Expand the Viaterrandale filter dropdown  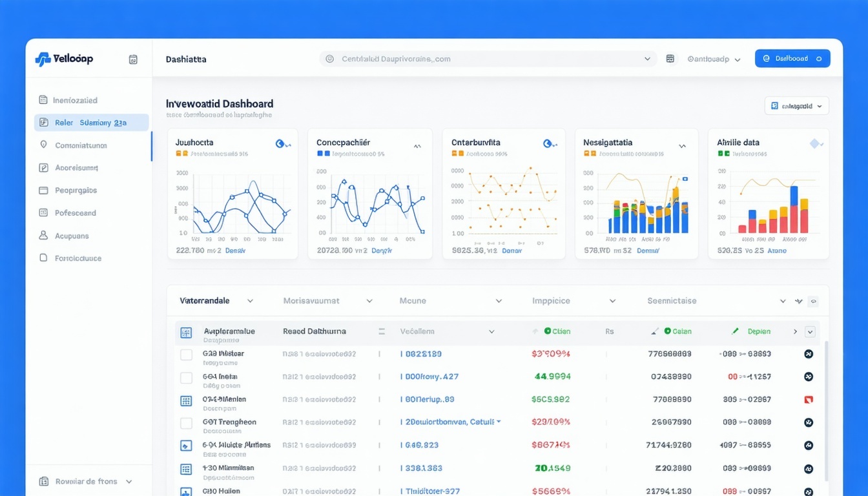point(250,301)
